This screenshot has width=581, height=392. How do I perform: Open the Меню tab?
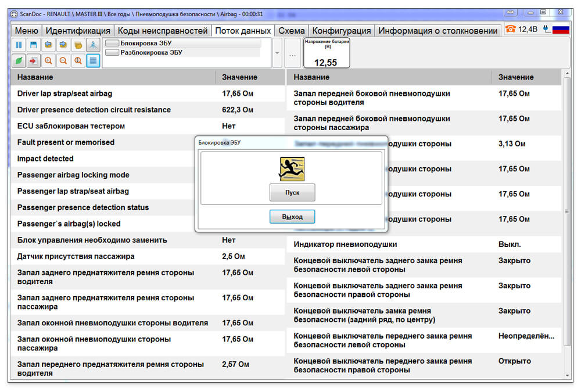point(26,31)
